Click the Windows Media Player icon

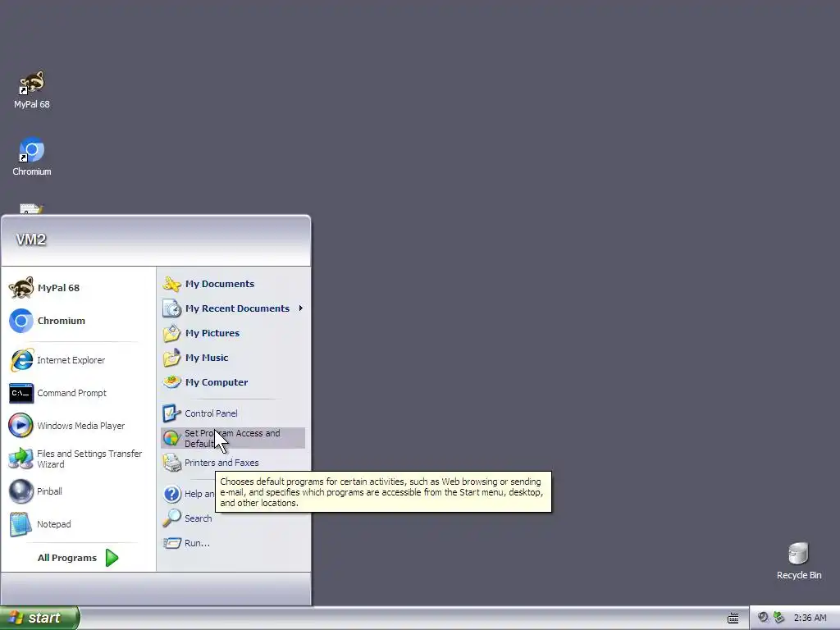21,426
